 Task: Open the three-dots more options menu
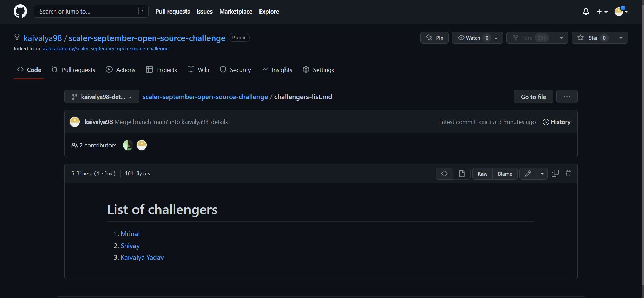[x=567, y=97]
